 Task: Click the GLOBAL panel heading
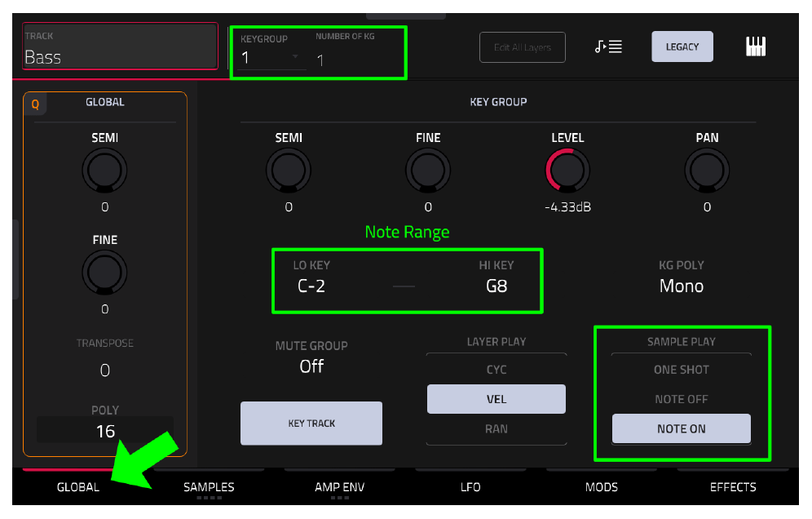(104, 102)
